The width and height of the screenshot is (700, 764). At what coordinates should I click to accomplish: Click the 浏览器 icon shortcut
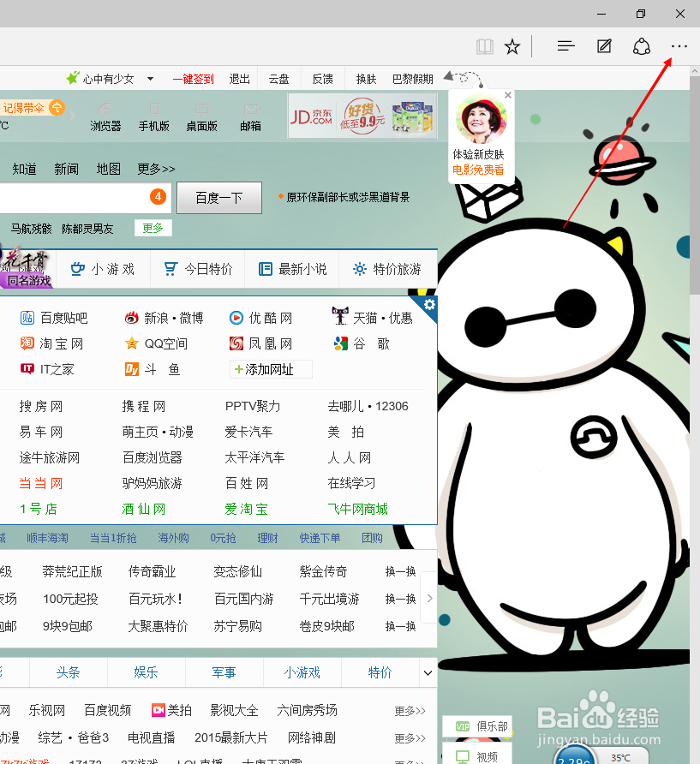pyautogui.click(x=105, y=118)
